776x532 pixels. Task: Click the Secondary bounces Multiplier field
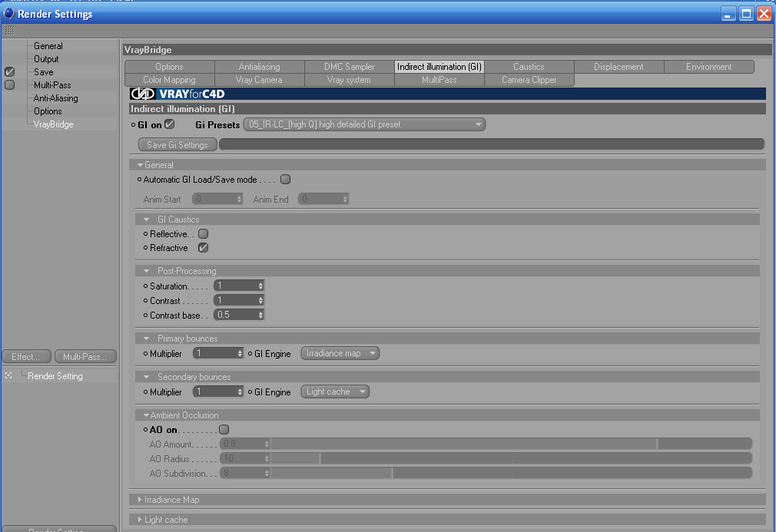215,392
